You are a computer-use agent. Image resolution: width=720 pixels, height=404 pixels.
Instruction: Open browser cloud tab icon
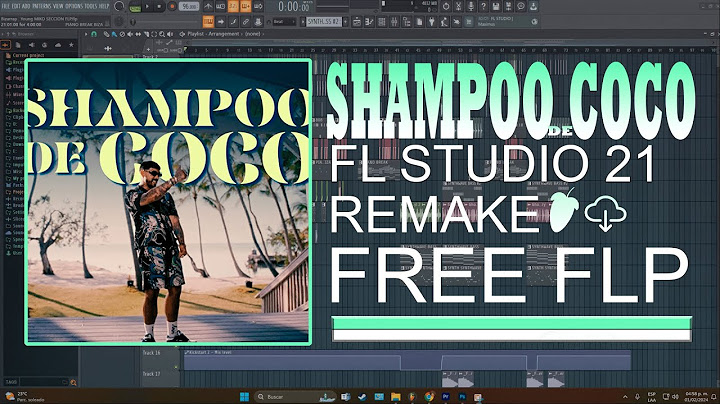(x=58, y=45)
